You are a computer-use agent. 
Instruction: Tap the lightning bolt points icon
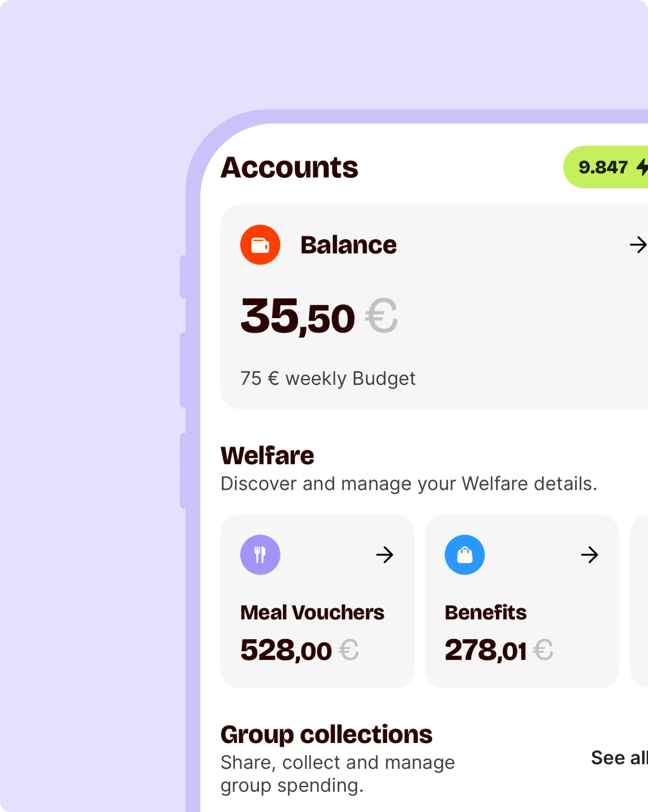pos(643,167)
